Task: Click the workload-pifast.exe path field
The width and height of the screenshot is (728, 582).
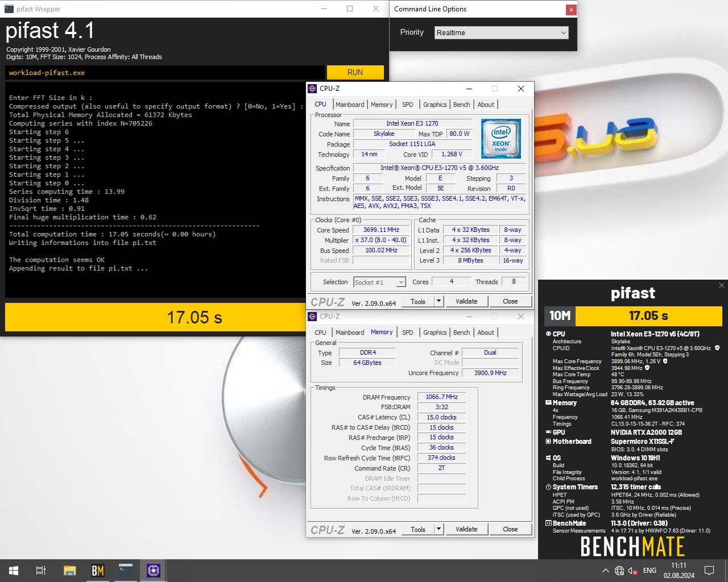Action: point(165,73)
